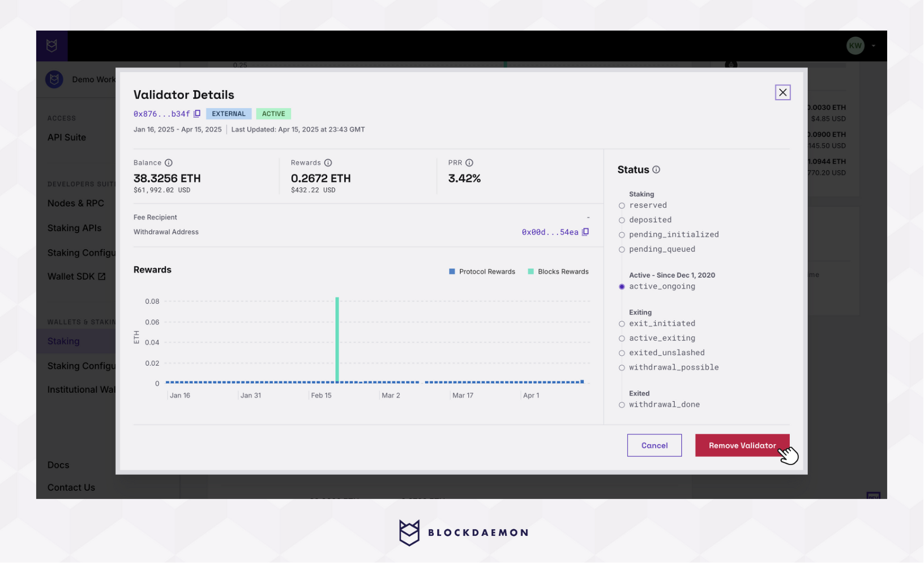The width and height of the screenshot is (924, 563).
Task: Open the validator address 0x876...b34f link
Action: 161,114
